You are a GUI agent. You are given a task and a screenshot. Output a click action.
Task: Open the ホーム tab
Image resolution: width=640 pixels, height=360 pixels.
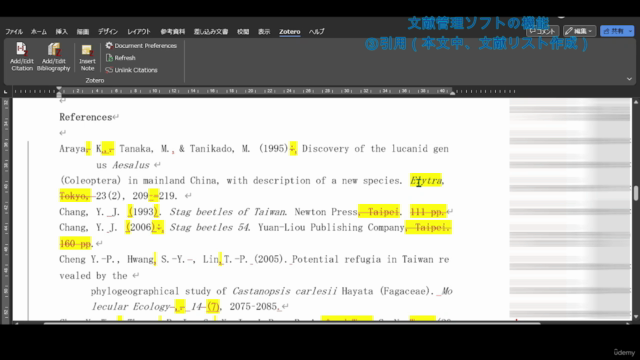click(39, 31)
